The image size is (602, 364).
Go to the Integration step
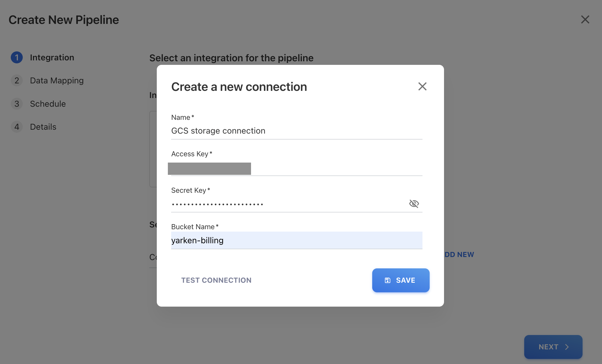click(52, 57)
